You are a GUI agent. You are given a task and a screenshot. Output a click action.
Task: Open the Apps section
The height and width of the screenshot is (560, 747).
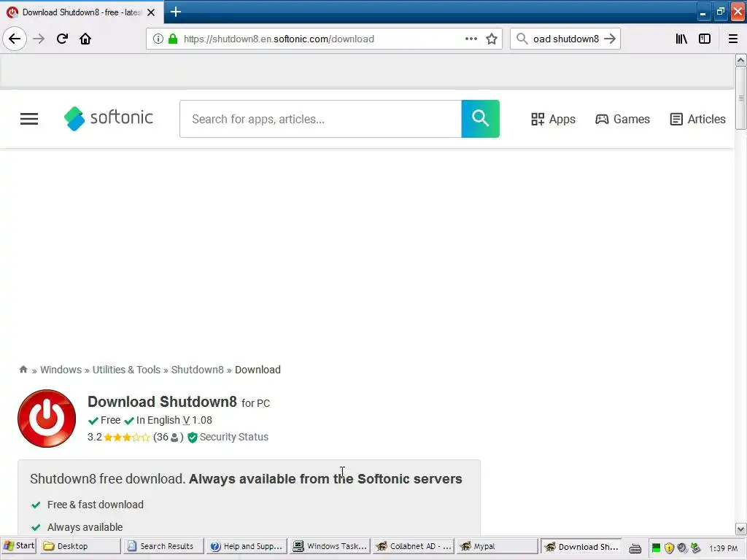[553, 119]
